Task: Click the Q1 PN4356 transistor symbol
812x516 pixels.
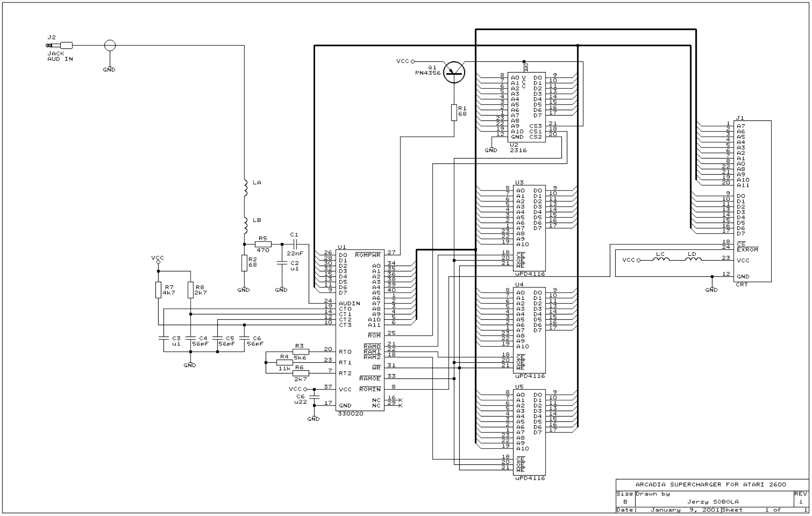Action: click(x=454, y=72)
